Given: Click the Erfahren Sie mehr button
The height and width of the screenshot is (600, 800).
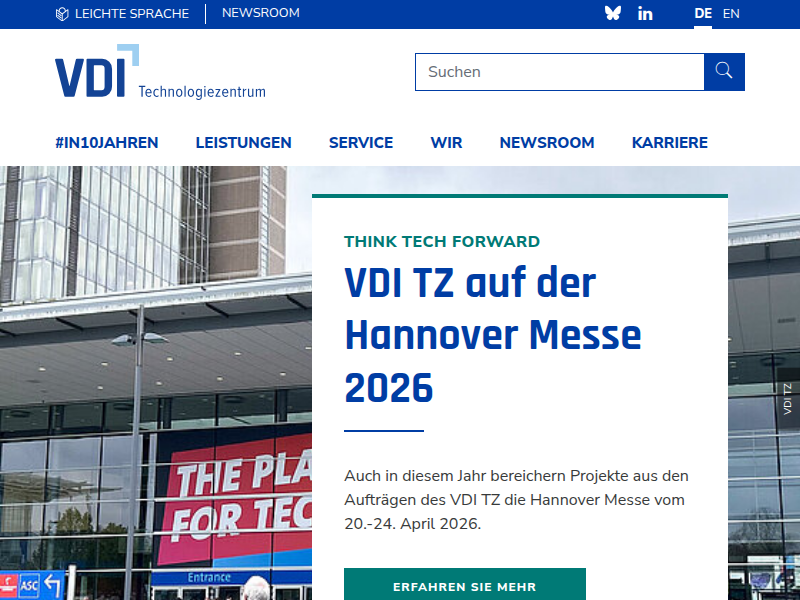Looking at the screenshot, I should click(x=464, y=586).
